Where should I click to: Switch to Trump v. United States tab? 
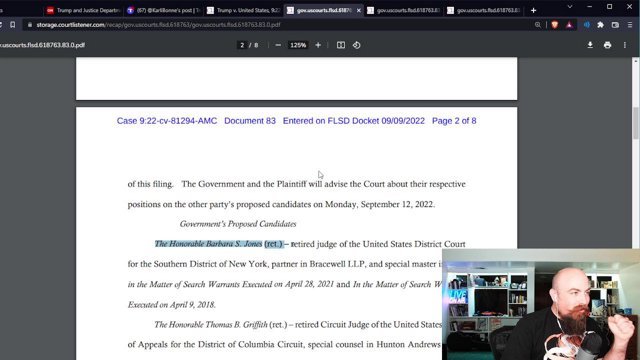(243, 11)
